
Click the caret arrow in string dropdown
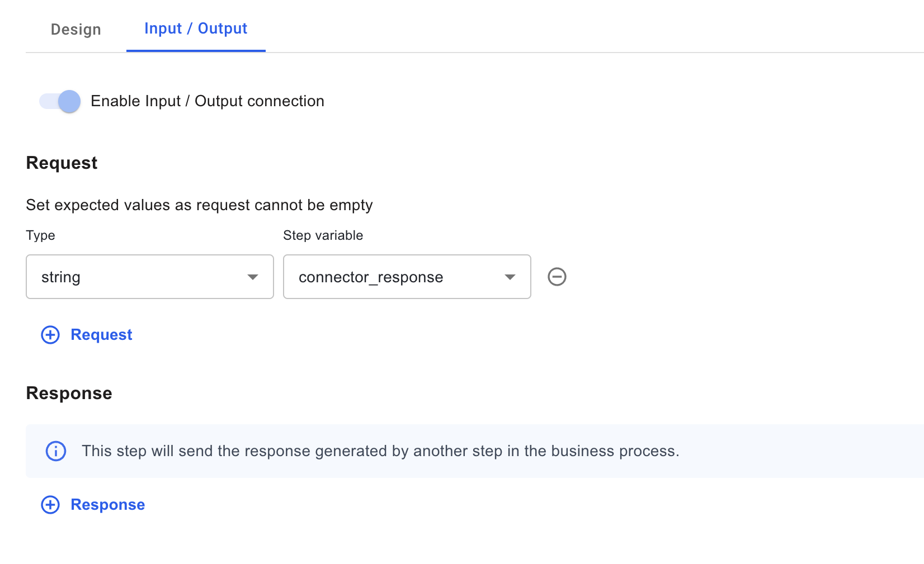click(x=253, y=277)
